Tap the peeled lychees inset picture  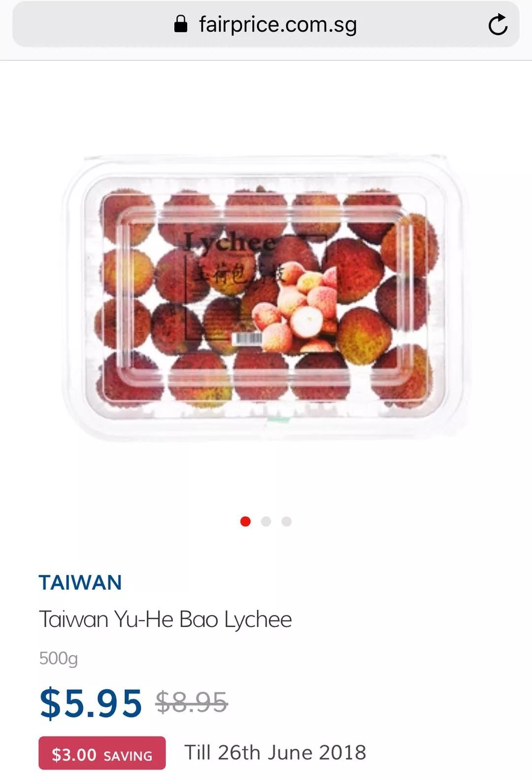296,308
